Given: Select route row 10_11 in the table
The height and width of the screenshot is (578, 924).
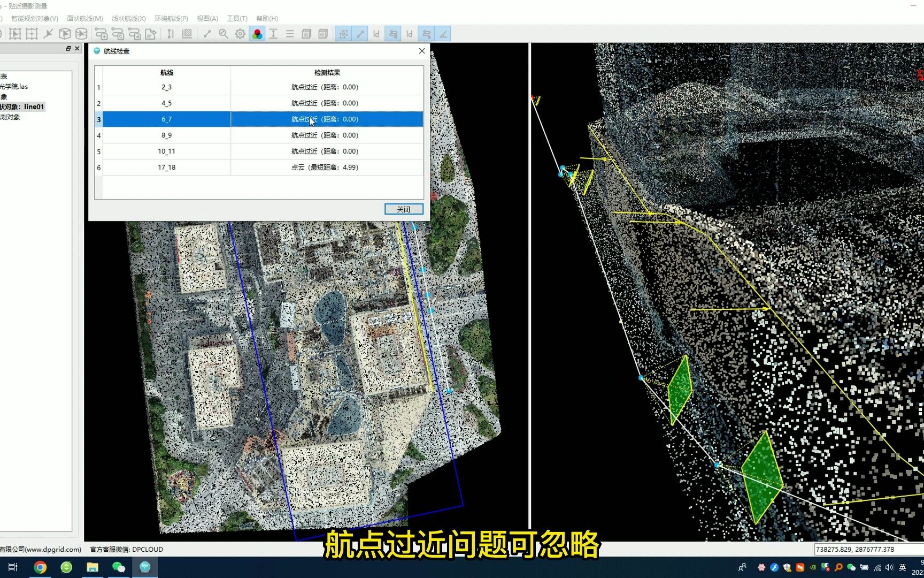Looking at the screenshot, I should (263, 151).
